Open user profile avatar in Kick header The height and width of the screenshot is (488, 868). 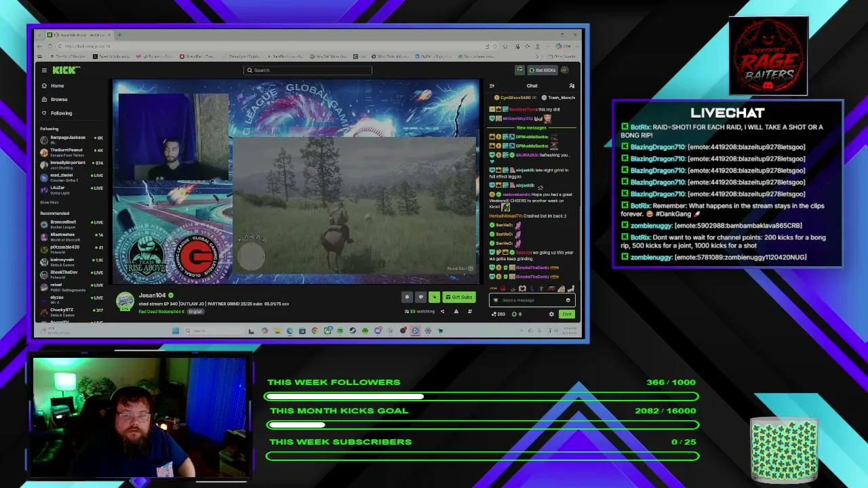[564, 70]
